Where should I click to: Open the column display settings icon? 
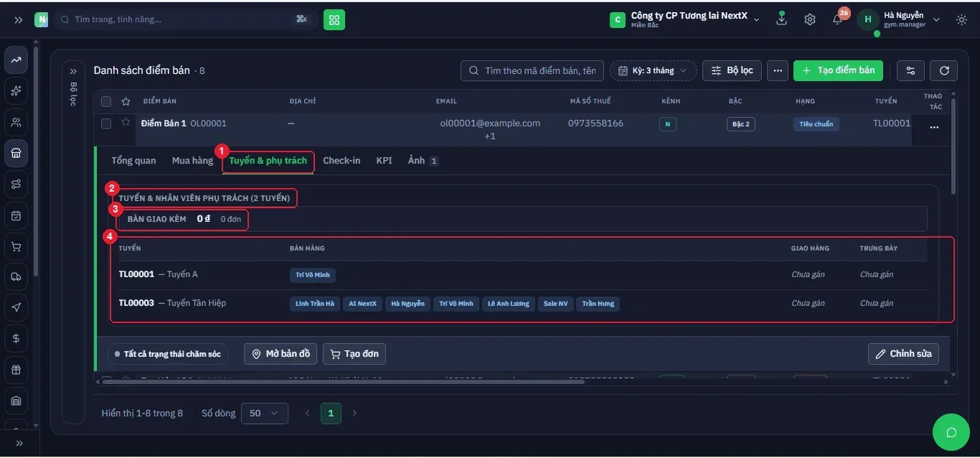(x=911, y=70)
